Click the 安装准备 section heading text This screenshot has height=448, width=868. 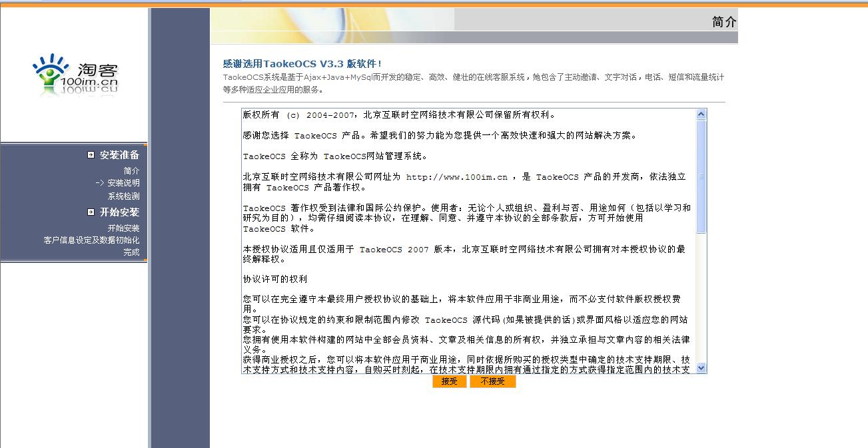[x=119, y=155]
